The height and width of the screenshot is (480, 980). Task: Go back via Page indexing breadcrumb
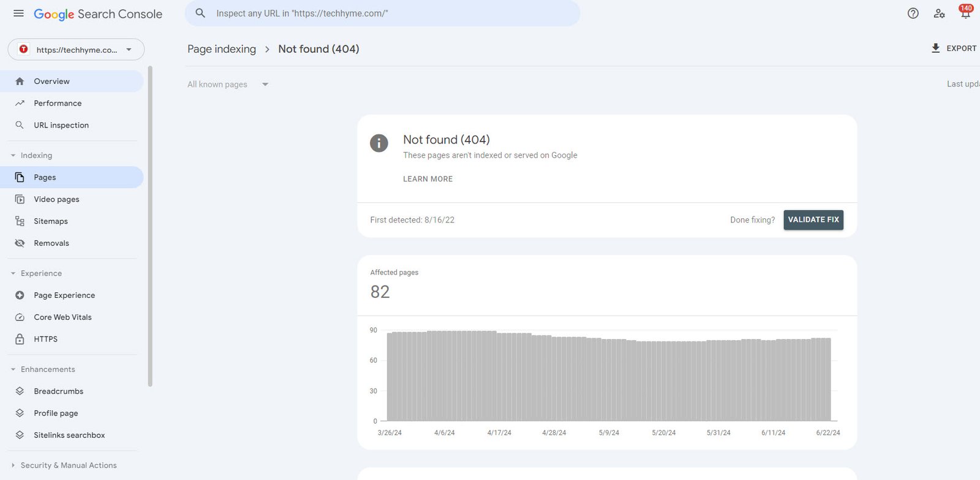tap(222, 49)
